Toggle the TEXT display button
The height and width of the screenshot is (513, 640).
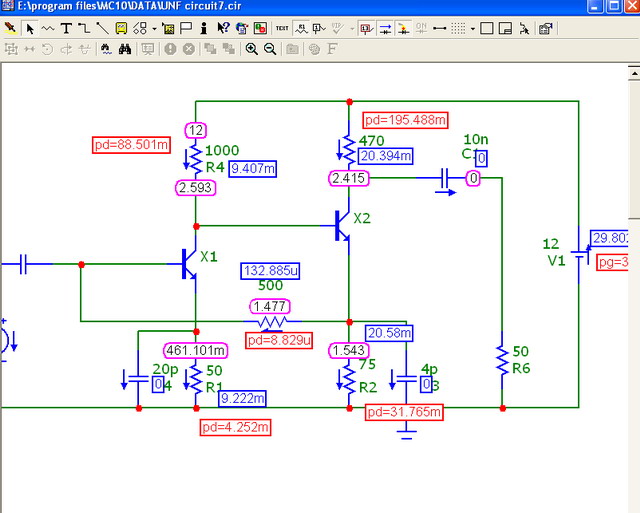pyautogui.click(x=282, y=28)
